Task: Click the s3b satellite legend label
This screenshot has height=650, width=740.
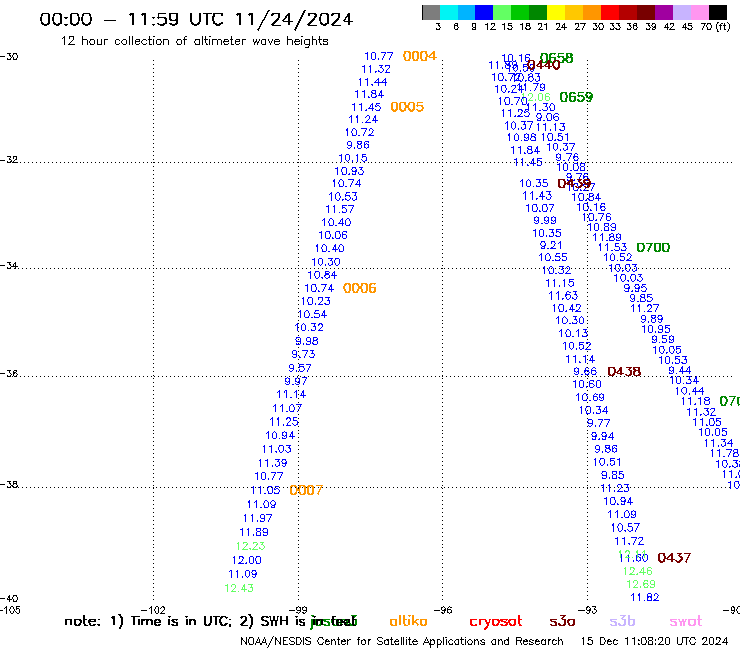Action: 622,621
